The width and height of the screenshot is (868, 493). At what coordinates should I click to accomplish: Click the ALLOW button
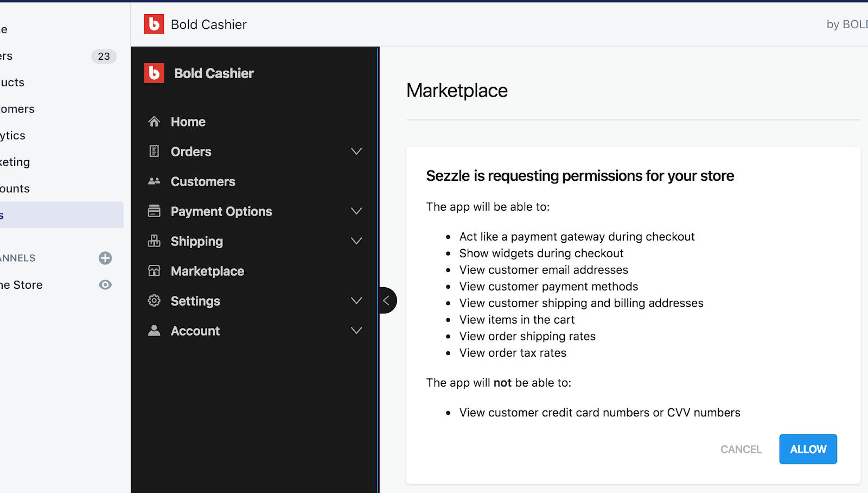(808, 449)
